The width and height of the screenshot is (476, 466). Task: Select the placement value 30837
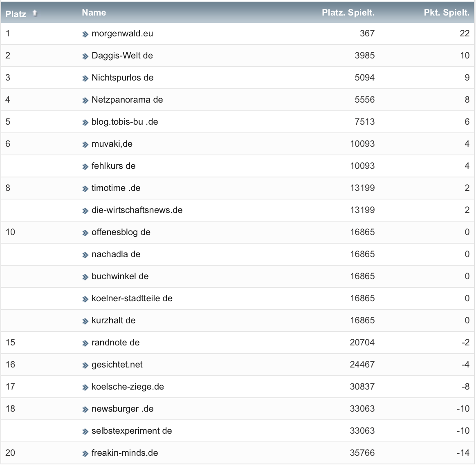362,387
